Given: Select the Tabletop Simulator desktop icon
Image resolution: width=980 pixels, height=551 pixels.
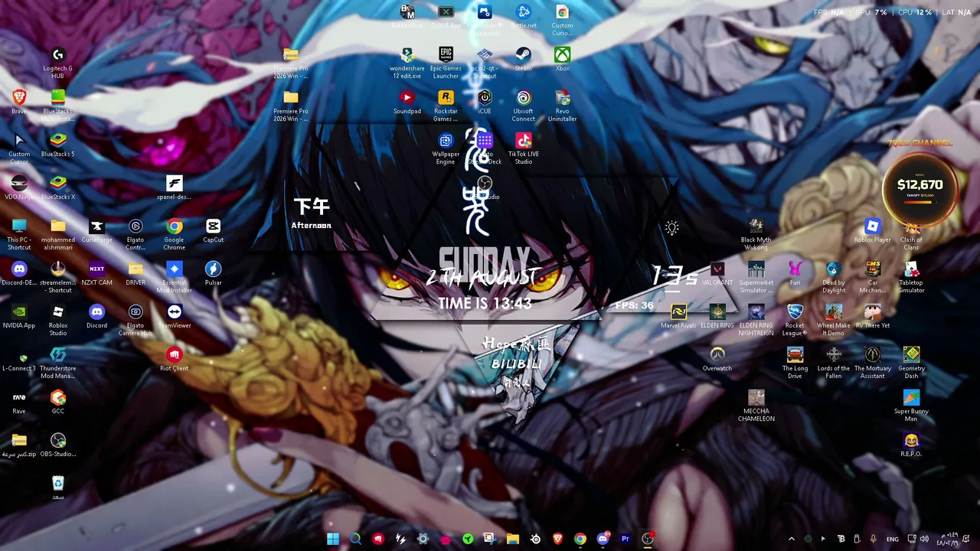Looking at the screenshot, I should click(911, 277).
